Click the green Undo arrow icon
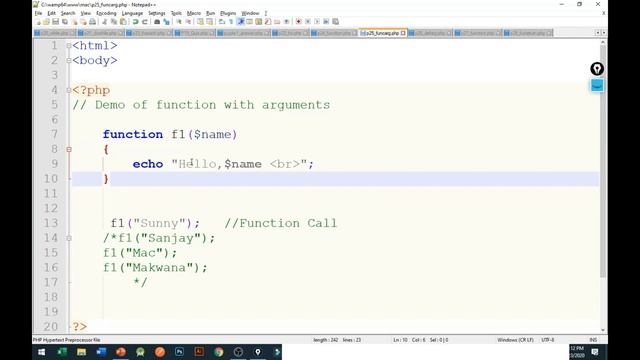 [x=136, y=22]
